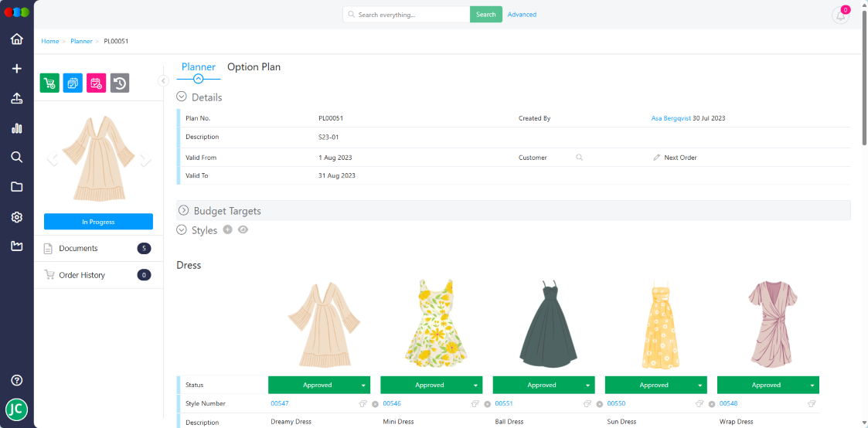Image resolution: width=868 pixels, height=428 pixels.
Task: Collapse the Details section
Action: pyautogui.click(x=182, y=97)
